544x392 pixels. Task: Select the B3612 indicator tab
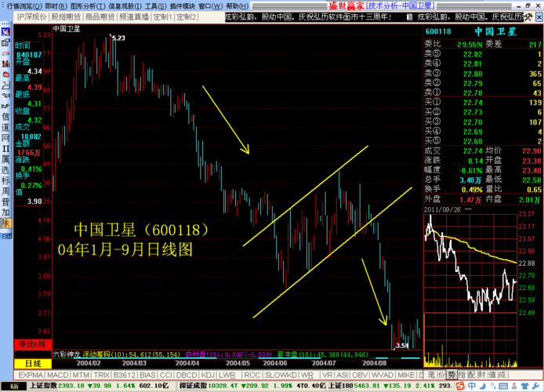(124, 376)
